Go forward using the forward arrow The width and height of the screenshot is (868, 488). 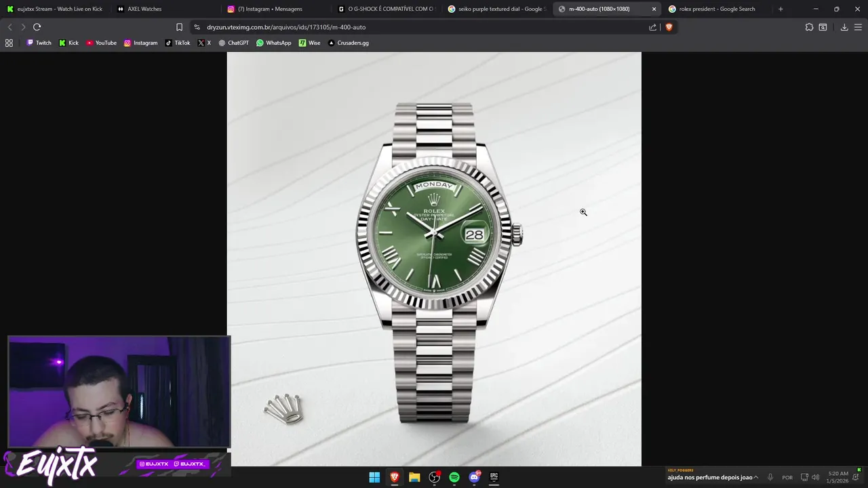pos(23,27)
